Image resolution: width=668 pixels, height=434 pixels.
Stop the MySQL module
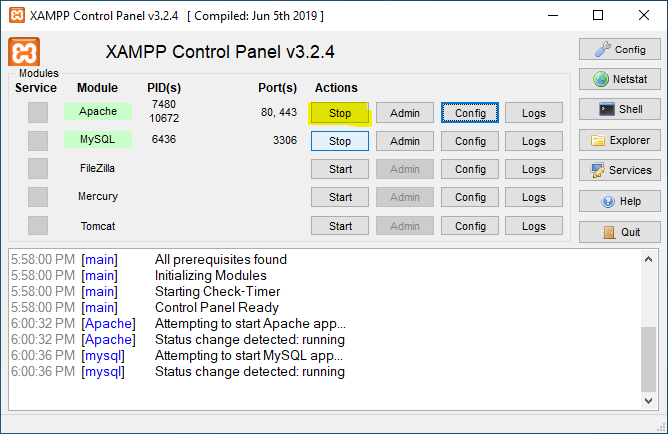[340, 141]
